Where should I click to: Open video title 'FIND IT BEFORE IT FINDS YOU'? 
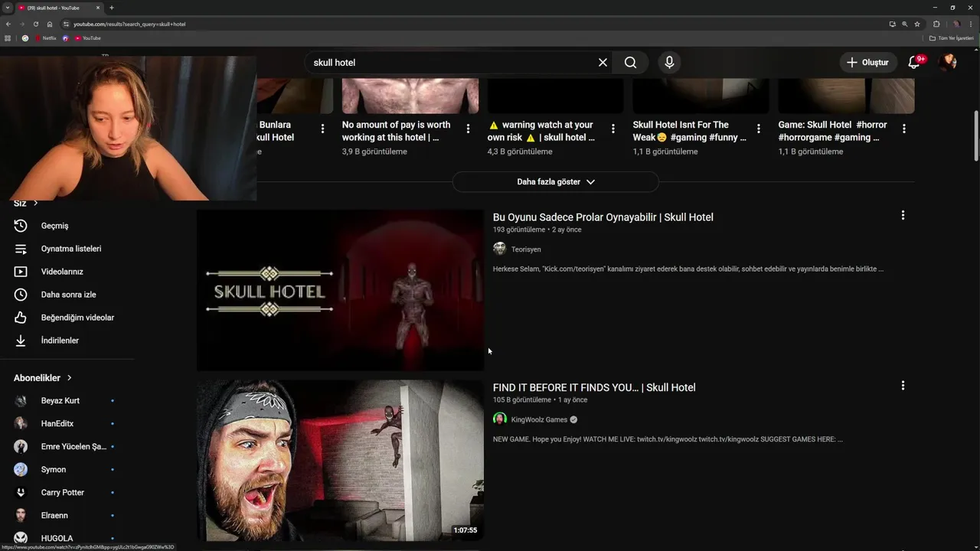tap(594, 387)
